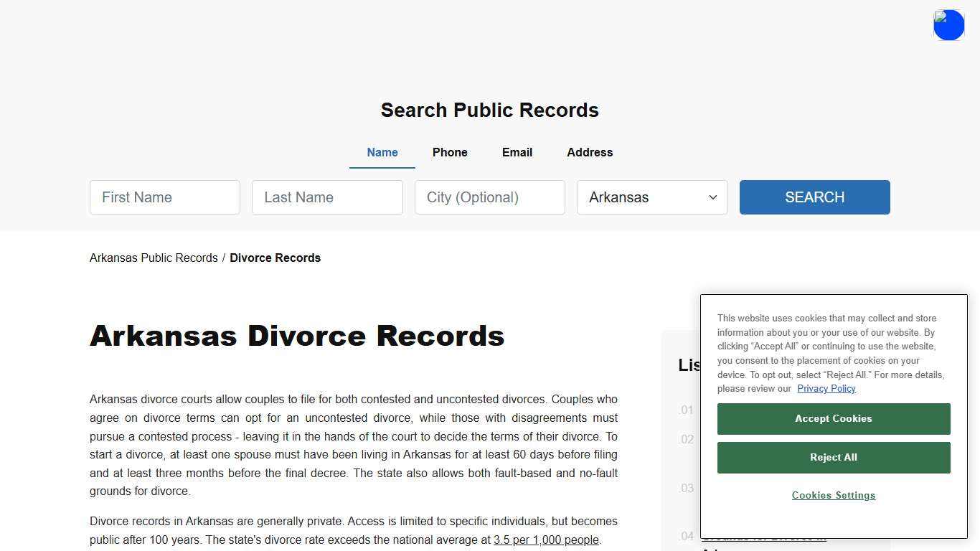980x551 pixels.
Task: Open the 3.5 per 1,000 people link
Action: (546, 540)
